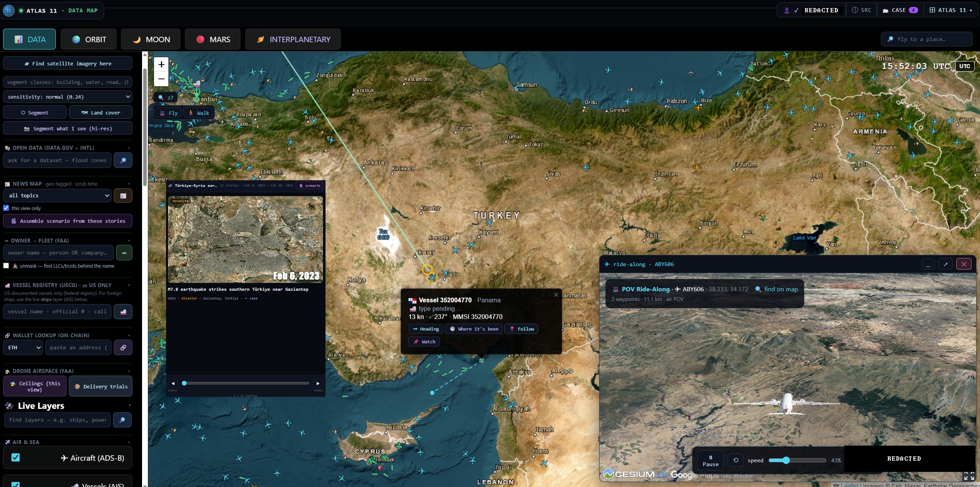Click the news story timeline slider

click(x=246, y=383)
